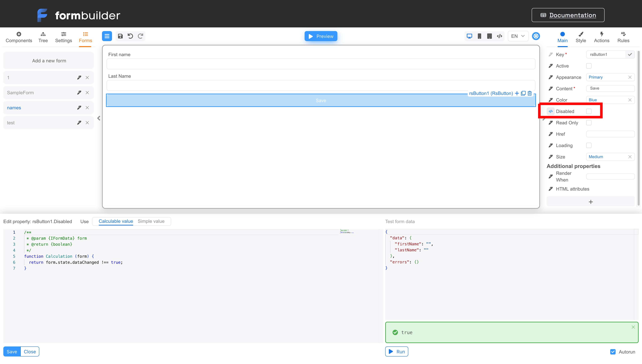The width and height of the screenshot is (642, 364).
Task: Select the Actions tab in right panel
Action: [x=601, y=37]
